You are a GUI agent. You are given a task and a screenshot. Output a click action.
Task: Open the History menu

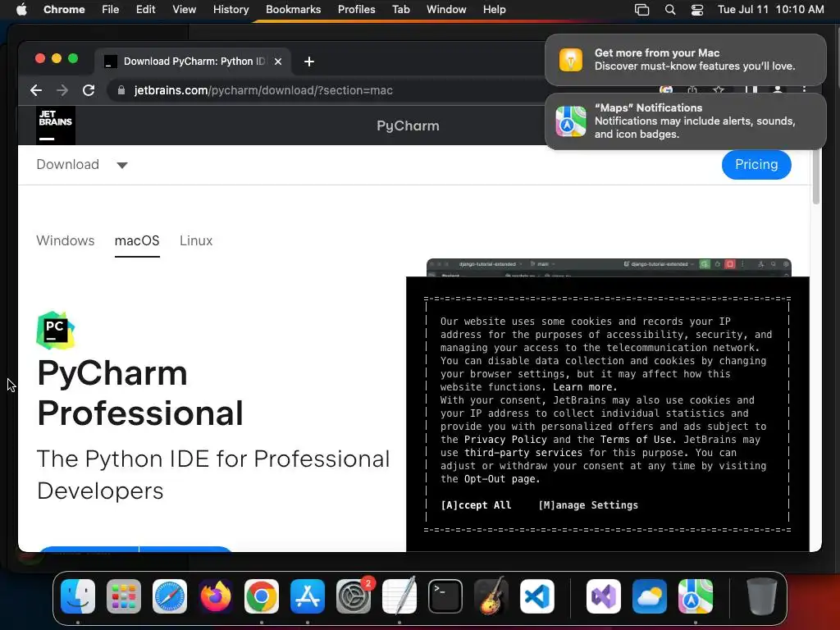coord(231,10)
